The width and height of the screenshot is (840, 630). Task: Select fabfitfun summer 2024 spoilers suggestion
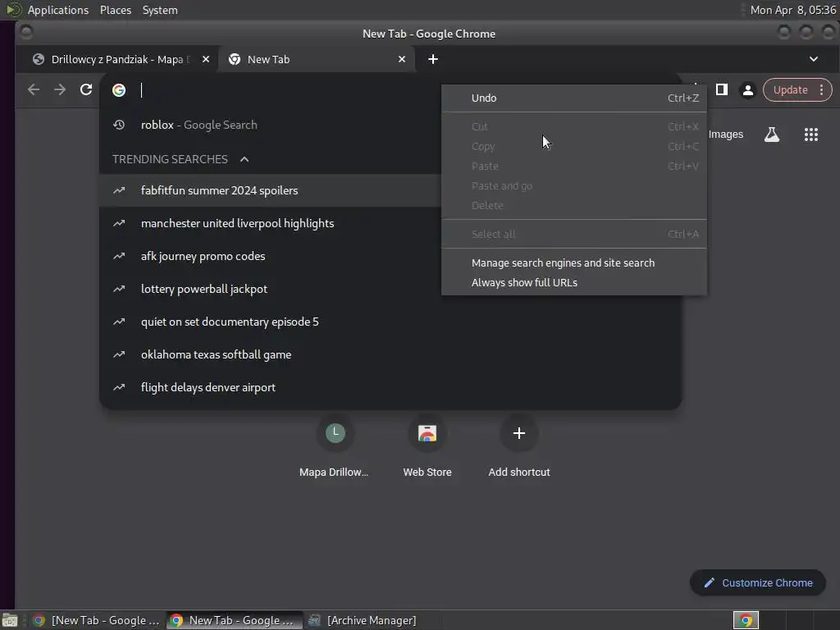pos(271,190)
